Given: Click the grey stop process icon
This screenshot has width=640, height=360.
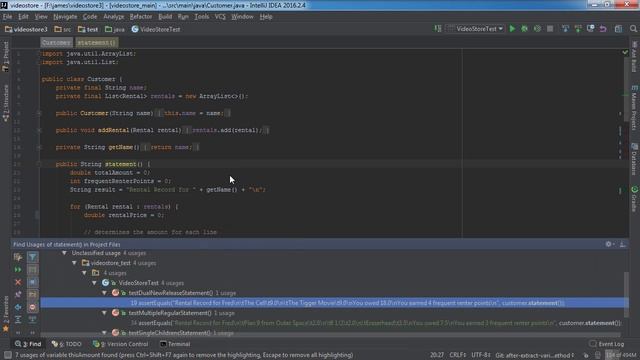Looking at the screenshot, I should tap(550, 29).
